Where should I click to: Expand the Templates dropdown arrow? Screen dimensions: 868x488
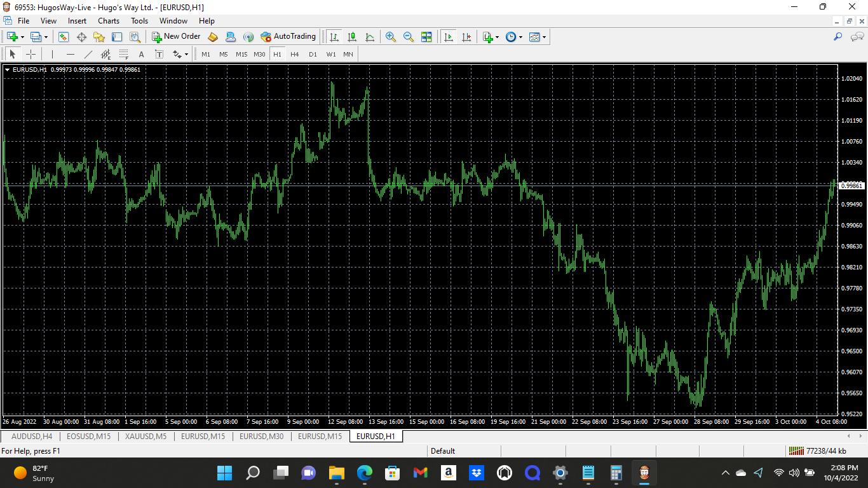point(544,37)
